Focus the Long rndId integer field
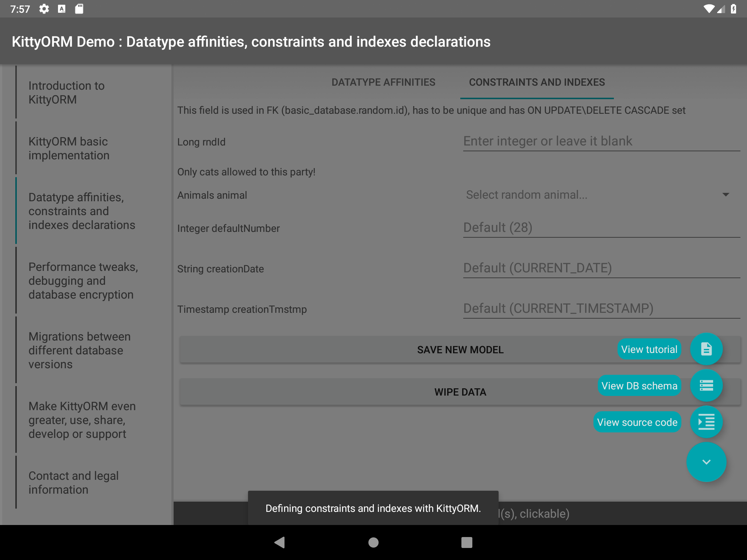 tap(601, 141)
